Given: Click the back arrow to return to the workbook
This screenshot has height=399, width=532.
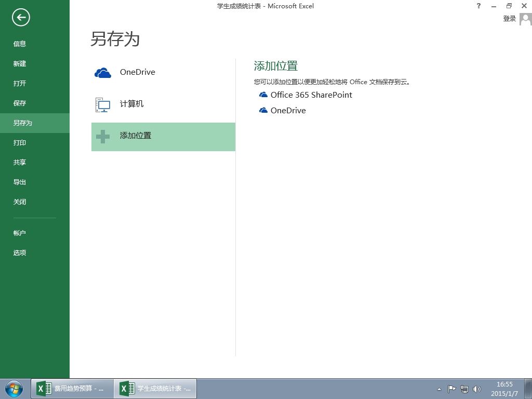Looking at the screenshot, I should pyautogui.click(x=21, y=18).
